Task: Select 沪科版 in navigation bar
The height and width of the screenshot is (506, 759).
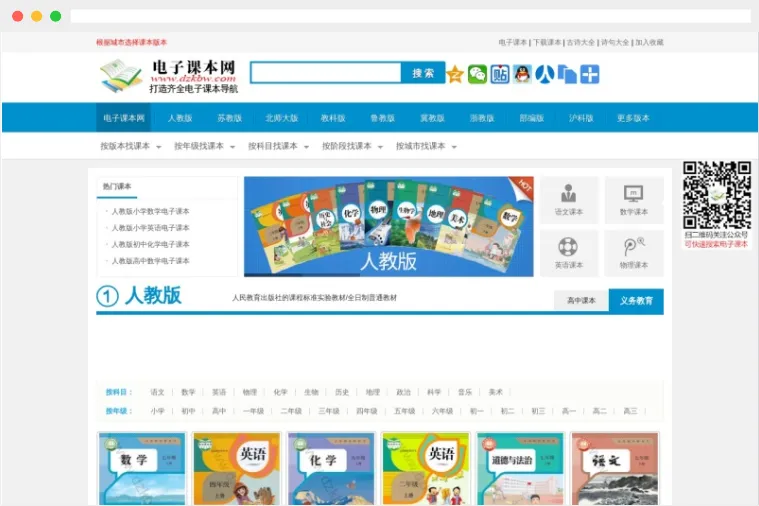Action: pos(581,118)
